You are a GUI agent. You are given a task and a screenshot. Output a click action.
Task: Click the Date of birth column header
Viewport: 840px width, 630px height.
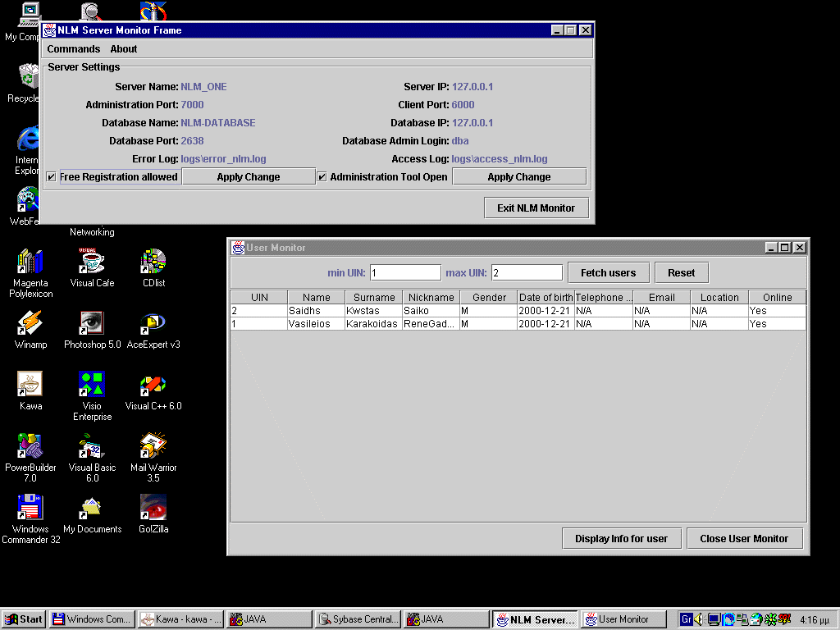coord(546,297)
